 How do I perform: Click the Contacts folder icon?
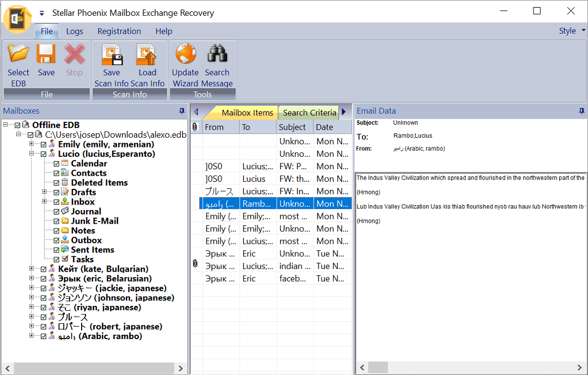point(65,173)
